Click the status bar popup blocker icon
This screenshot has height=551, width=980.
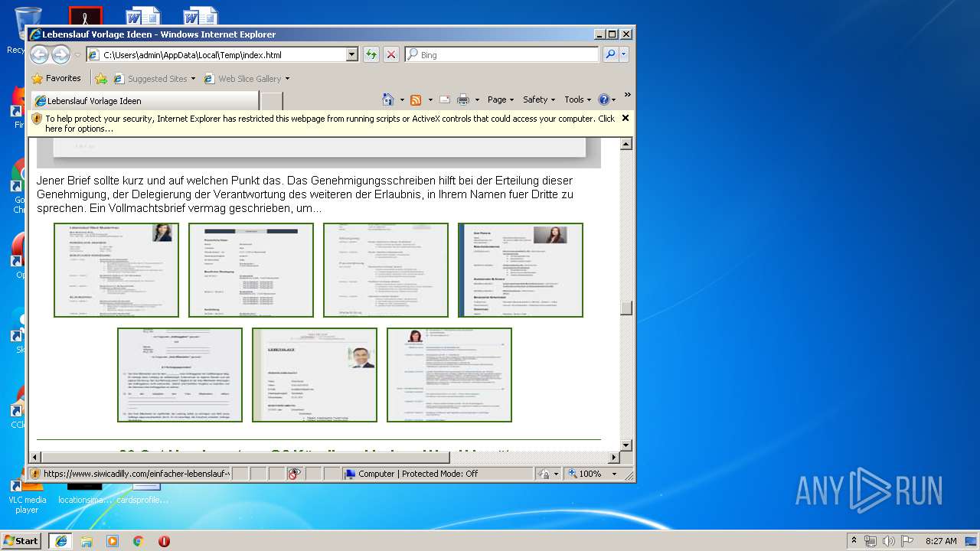(295, 474)
